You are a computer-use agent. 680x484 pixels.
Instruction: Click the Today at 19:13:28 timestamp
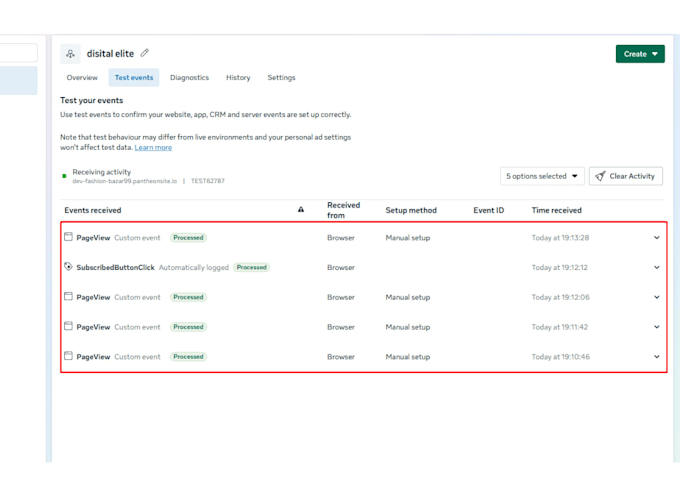pos(560,238)
